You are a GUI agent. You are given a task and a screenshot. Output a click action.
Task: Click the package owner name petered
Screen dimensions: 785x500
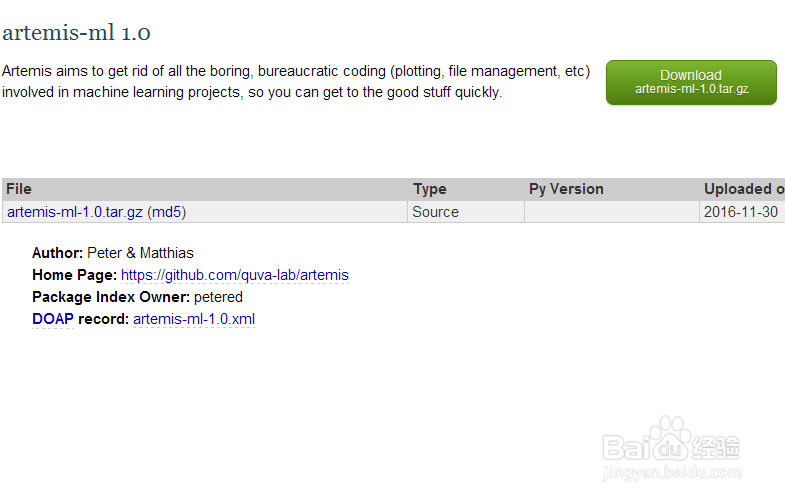(218, 297)
